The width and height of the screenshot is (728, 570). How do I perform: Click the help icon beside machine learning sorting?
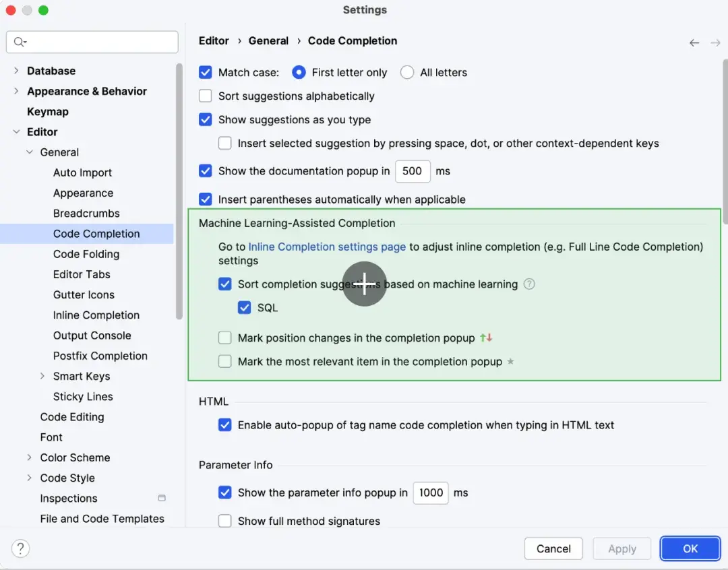point(529,284)
